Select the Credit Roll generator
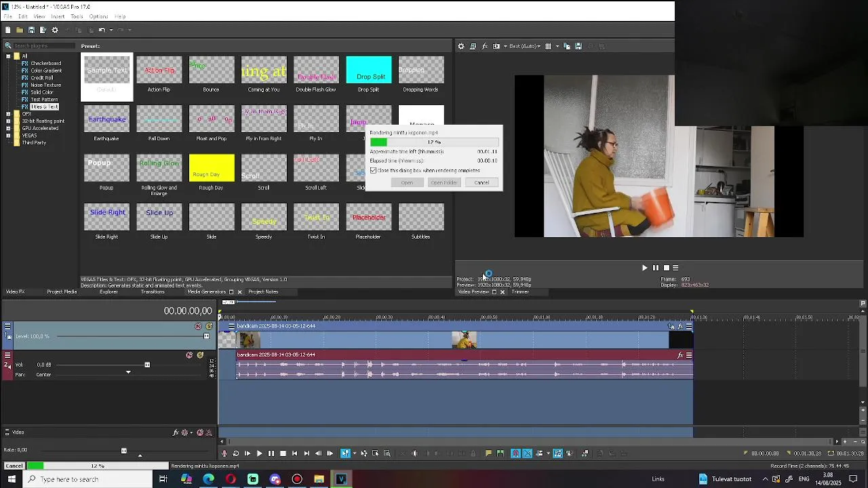Viewport: 868px width, 488px height. pyautogui.click(x=41, y=78)
